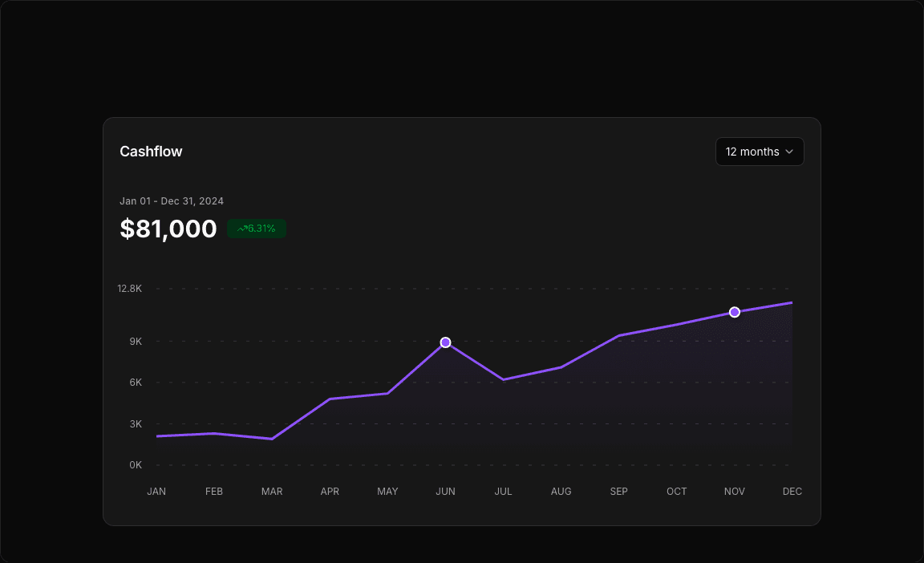Image resolution: width=924 pixels, height=563 pixels.
Task: Toggle the June highlighted point
Action: coord(445,342)
